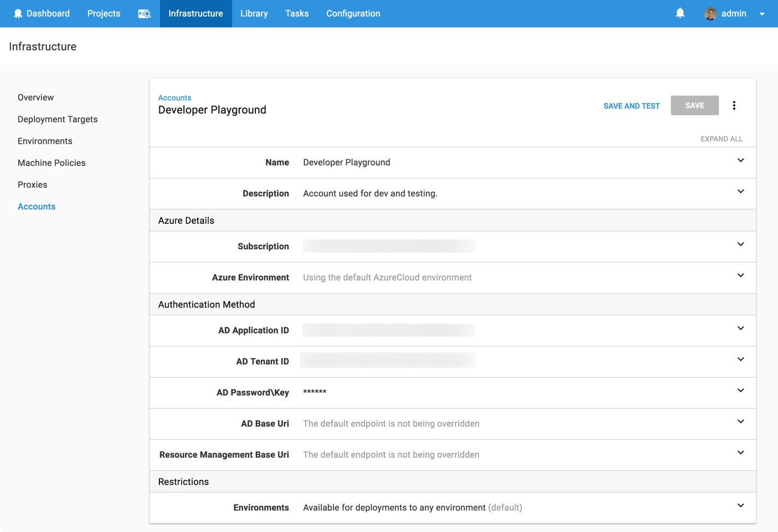Select Library in the top navigation
778x532 pixels.
[253, 13]
